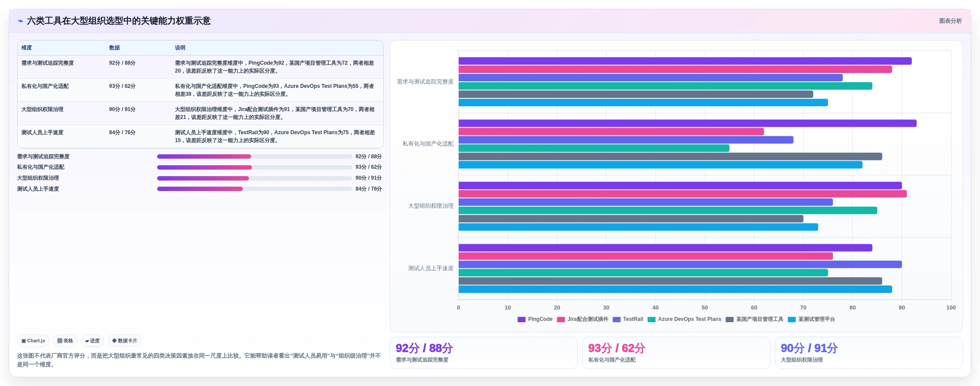Click the 私有化与国产化适配 progress bar
The image size is (980, 386).
click(254, 167)
